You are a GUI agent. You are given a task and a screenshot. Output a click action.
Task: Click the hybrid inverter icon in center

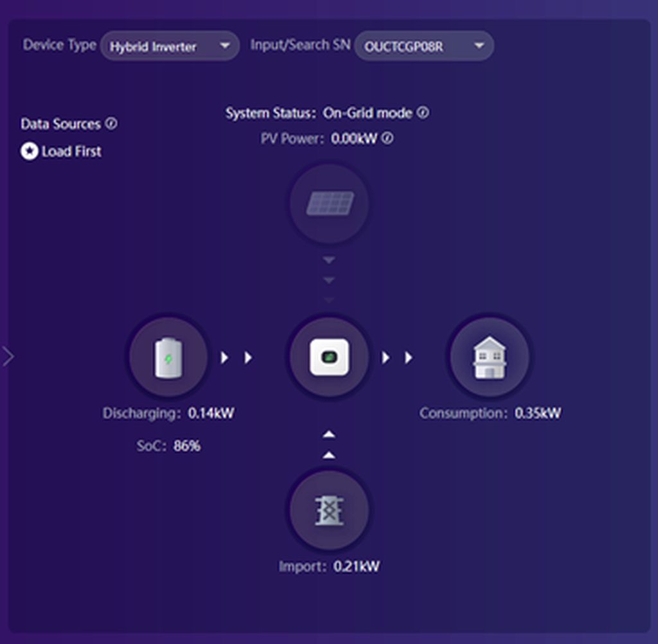pos(329,357)
